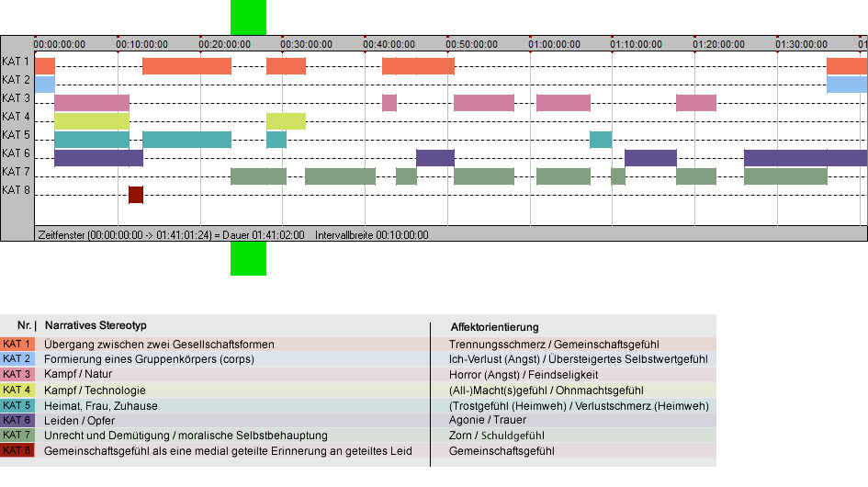This screenshot has height=487, width=868.
Task: Select the KAT 1 timeline row label
Action: tap(16, 62)
